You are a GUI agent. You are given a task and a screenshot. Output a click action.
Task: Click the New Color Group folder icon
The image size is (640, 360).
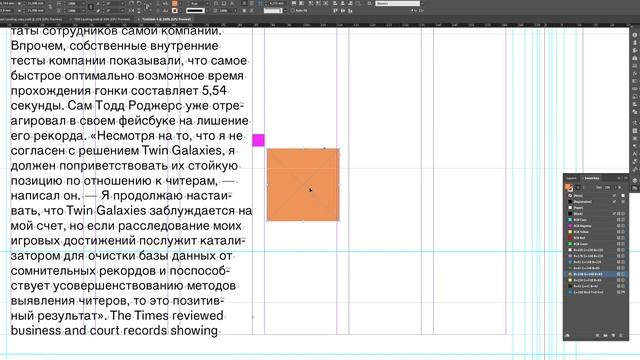[x=605, y=336]
